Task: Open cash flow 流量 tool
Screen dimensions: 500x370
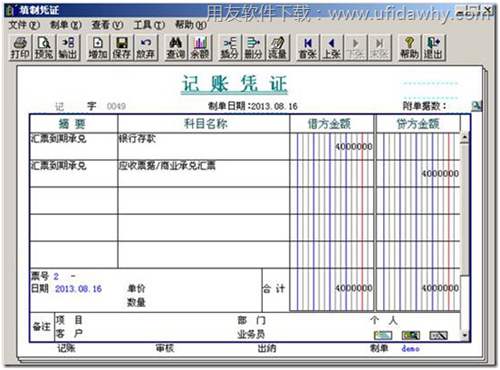Action: tap(277, 48)
